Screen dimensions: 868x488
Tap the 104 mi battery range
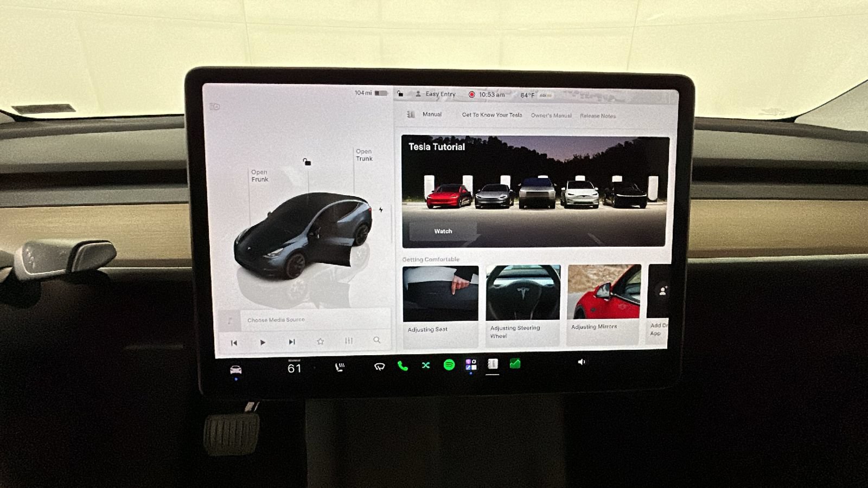371,93
